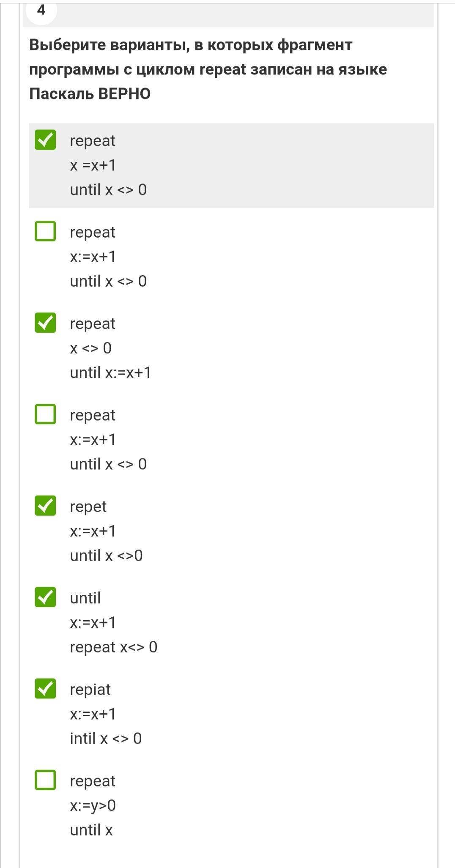Image resolution: width=455 pixels, height=868 pixels.
Task: Click the misspelled 'repet' keyword
Action: click(x=88, y=507)
